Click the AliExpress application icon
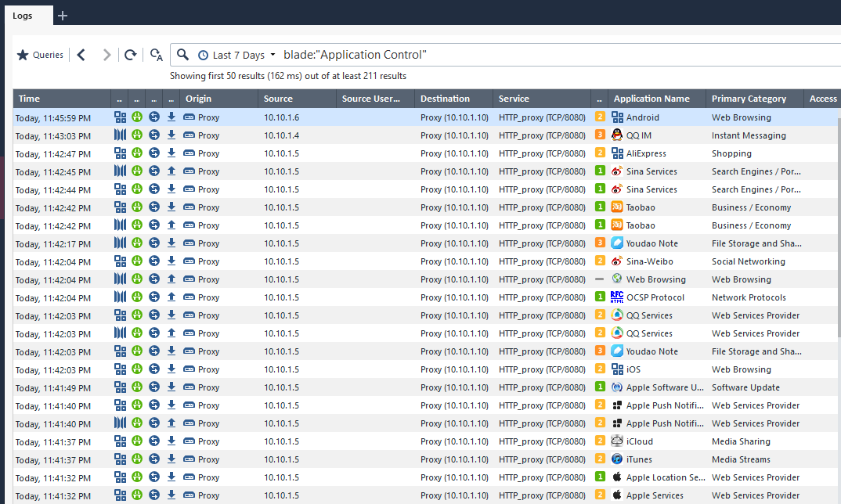Image resolution: width=841 pixels, height=504 pixels. [x=617, y=153]
